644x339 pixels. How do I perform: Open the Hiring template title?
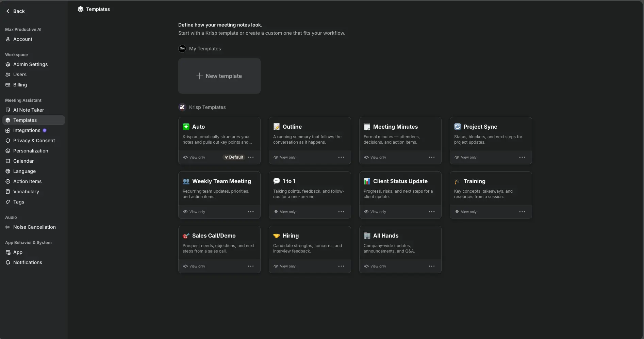point(291,236)
